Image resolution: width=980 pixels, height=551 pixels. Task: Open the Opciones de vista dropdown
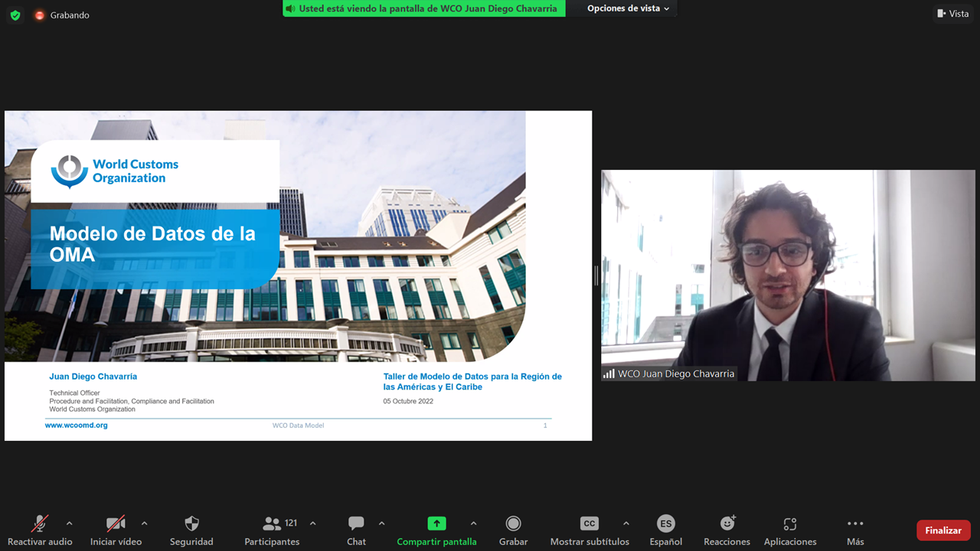[629, 8]
